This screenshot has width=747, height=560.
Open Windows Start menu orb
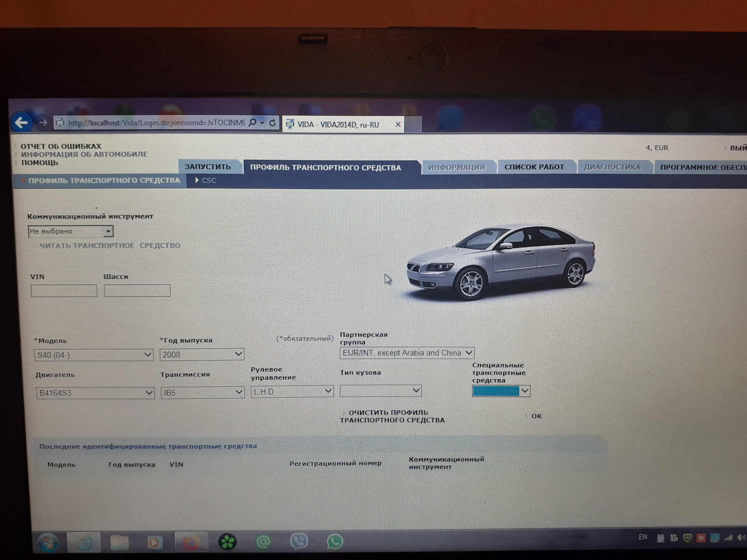click(47, 542)
